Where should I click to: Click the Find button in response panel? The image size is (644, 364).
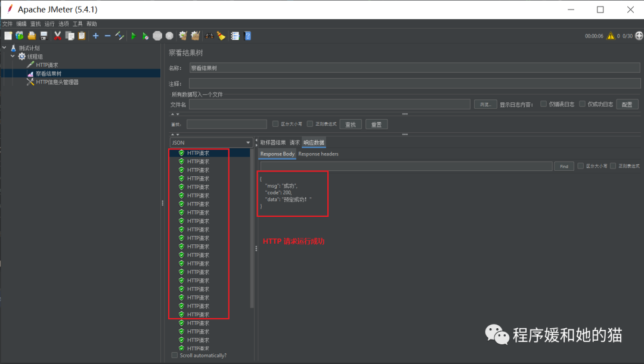pos(564,166)
